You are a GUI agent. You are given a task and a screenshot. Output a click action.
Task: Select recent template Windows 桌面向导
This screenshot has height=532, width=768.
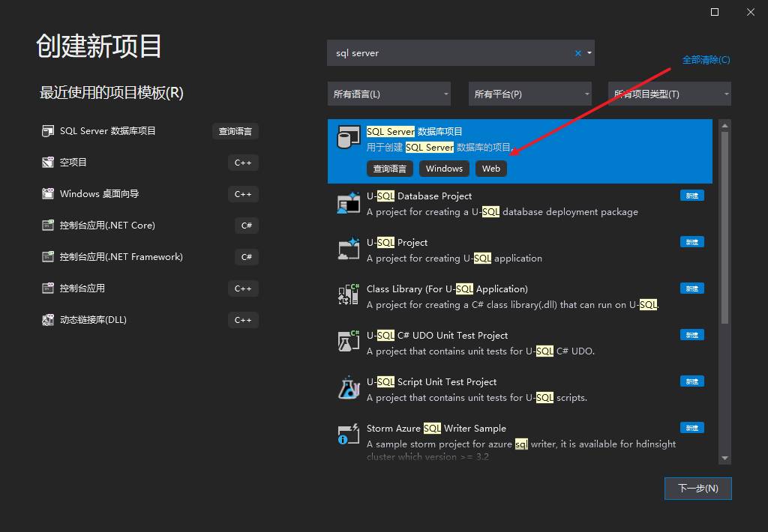tap(100, 194)
